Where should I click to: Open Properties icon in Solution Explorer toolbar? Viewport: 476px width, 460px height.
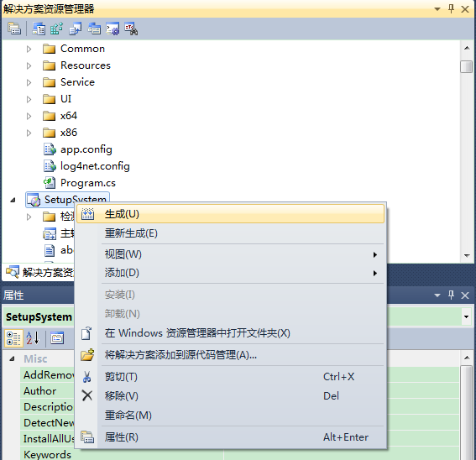pyautogui.click(x=14, y=29)
